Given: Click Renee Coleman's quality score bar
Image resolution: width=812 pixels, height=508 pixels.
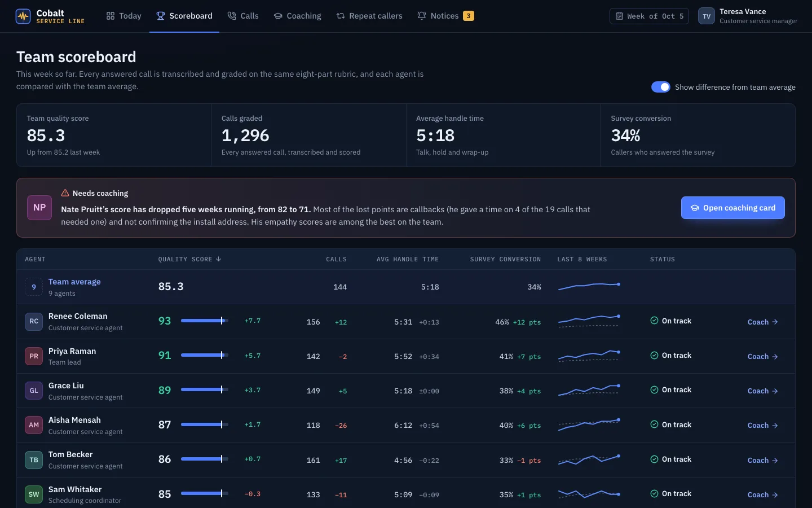Looking at the screenshot, I should [204, 321].
